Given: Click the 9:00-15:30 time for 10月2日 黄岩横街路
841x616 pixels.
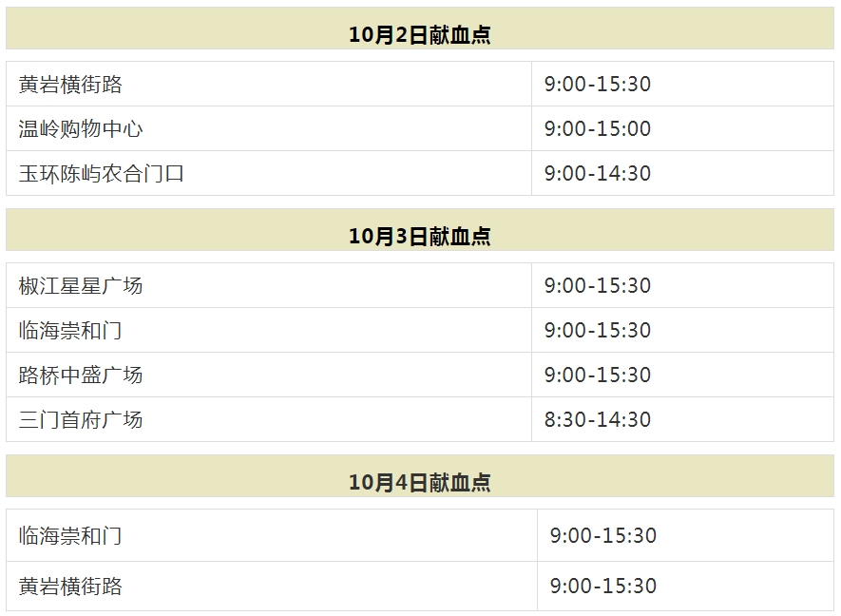Looking at the screenshot, I should 598,85.
